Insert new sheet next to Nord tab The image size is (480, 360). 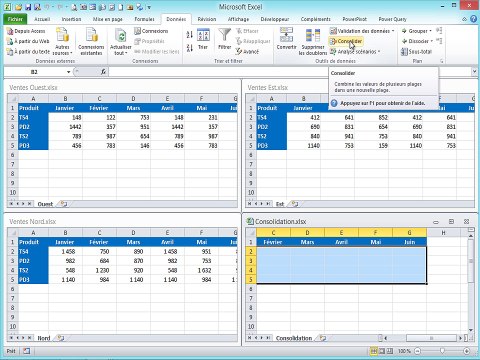(60, 338)
